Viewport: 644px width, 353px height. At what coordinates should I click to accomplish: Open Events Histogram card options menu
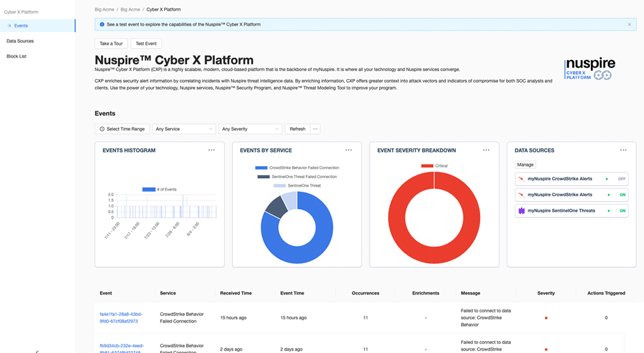211,150
